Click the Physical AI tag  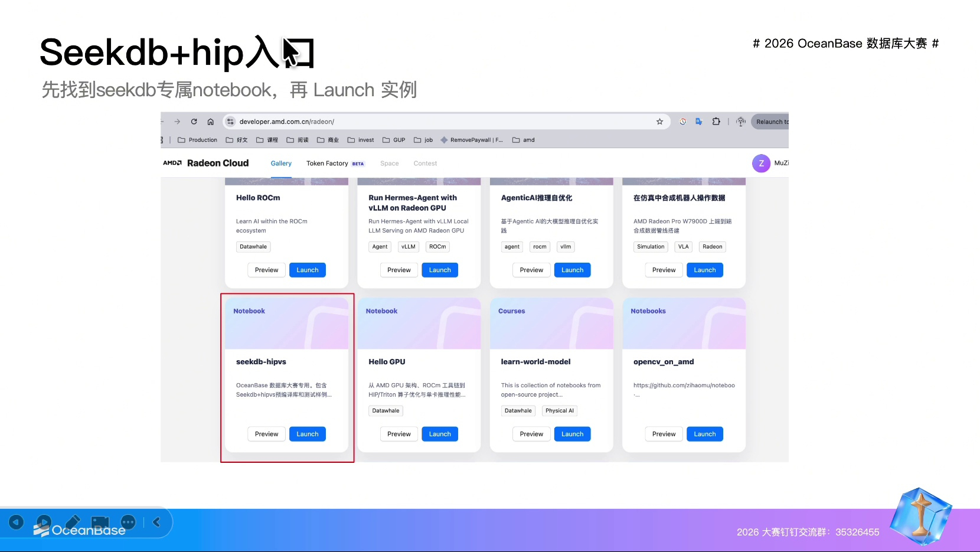pos(560,411)
